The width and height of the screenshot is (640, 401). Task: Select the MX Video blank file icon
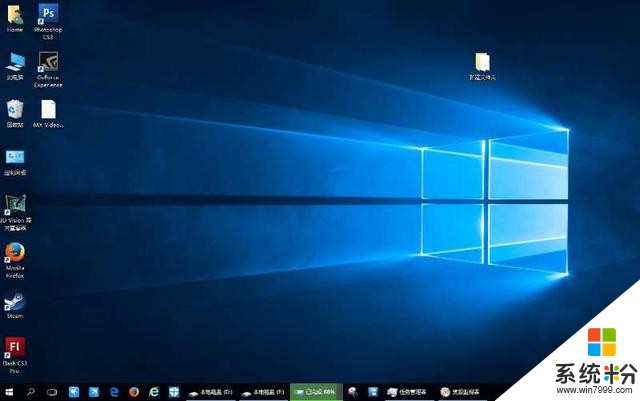(48, 114)
